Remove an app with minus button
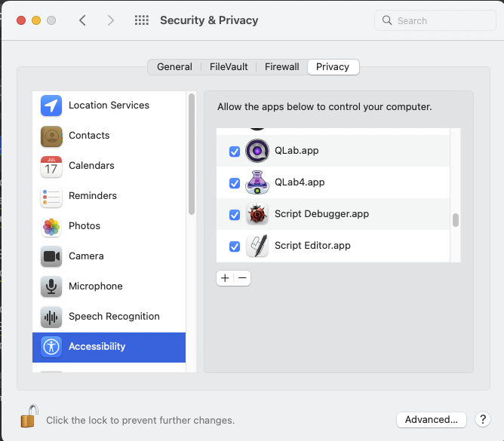504x441 pixels. click(x=242, y=278)
